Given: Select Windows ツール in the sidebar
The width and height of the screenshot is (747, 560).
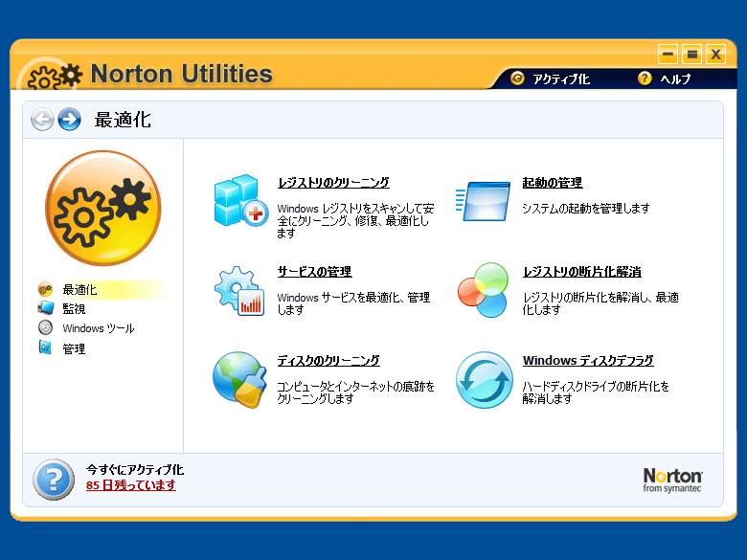Looking at the screenshot, I should [99, 328].
